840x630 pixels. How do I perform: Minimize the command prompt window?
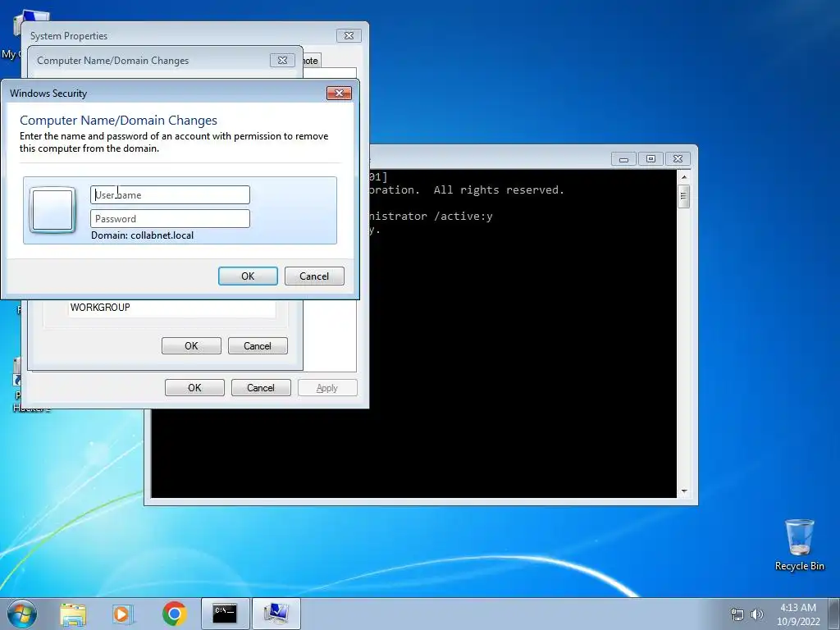click(x=623, y=158)
